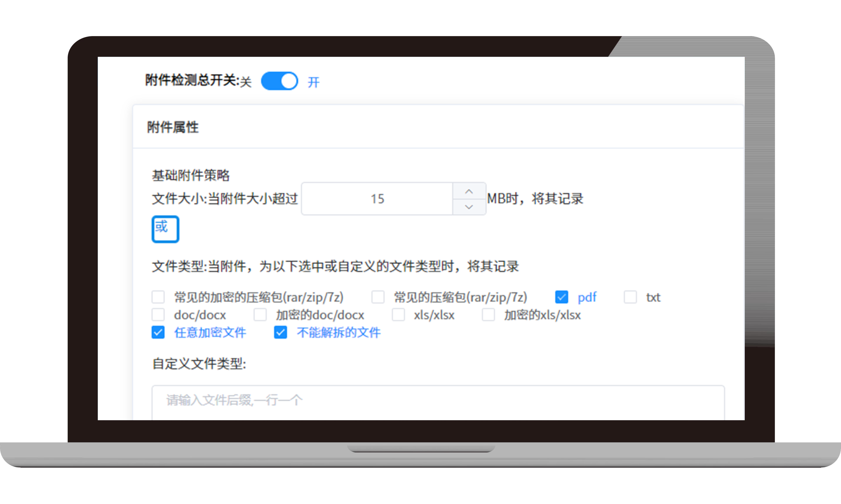This screenshot has height=504, width=841.
Task: Uncheck the 不能解拆的文件 checkbox
Action: pos(280,332)
